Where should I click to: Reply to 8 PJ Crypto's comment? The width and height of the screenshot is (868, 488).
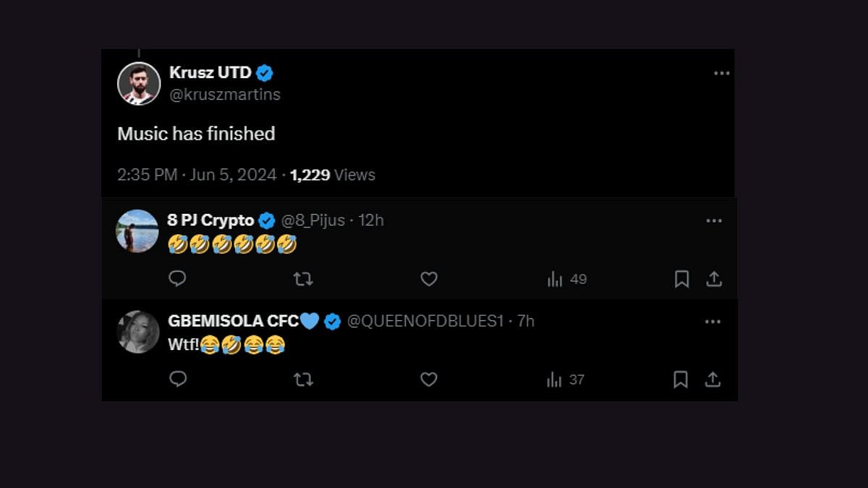point(177,279)
